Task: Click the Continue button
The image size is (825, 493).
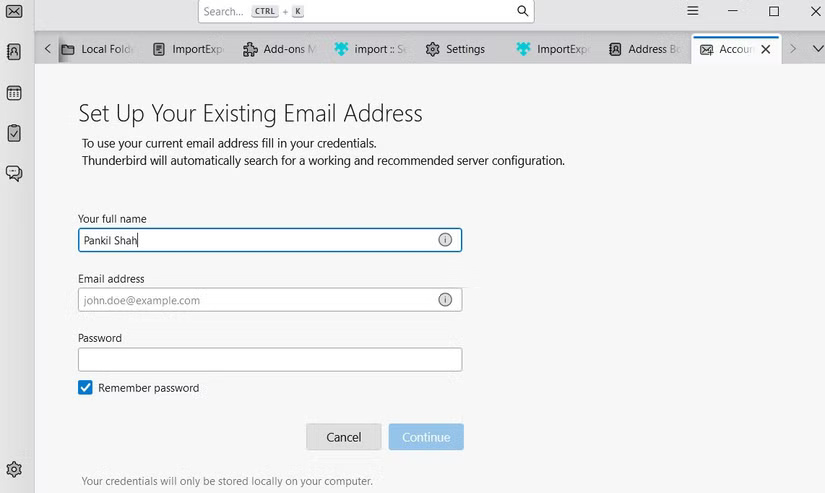Action: [x=426, y=437]
